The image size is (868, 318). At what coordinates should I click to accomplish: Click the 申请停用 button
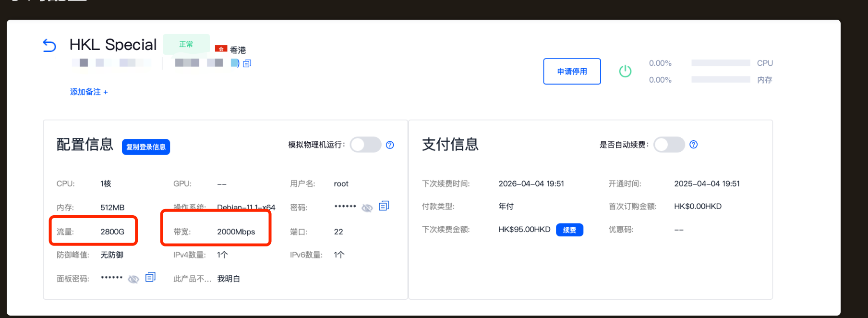coord(572,71)
